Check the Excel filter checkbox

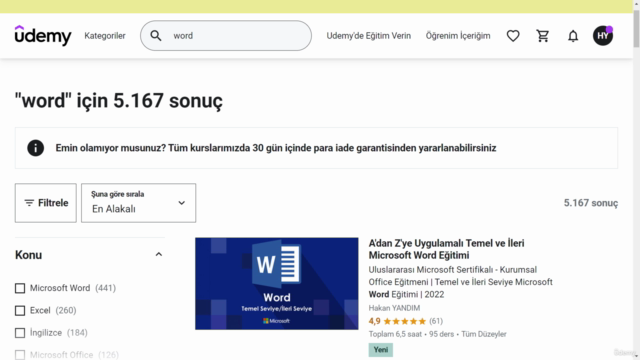(20, 311)
